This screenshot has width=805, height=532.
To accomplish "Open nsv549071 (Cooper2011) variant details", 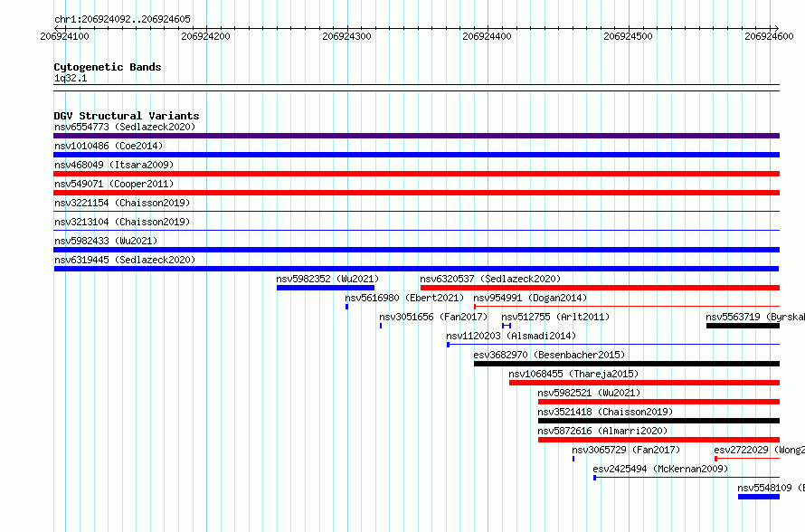I will pos(114,184).
